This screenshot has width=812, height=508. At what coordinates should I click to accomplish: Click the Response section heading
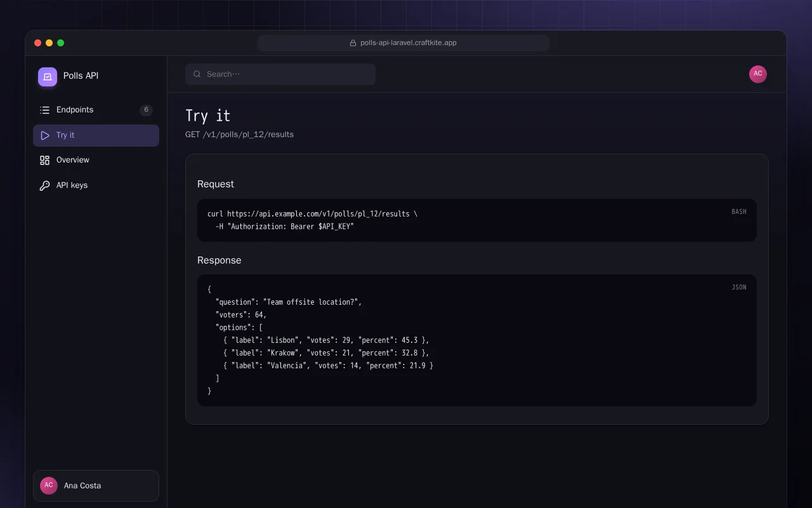tap(219, 260)
